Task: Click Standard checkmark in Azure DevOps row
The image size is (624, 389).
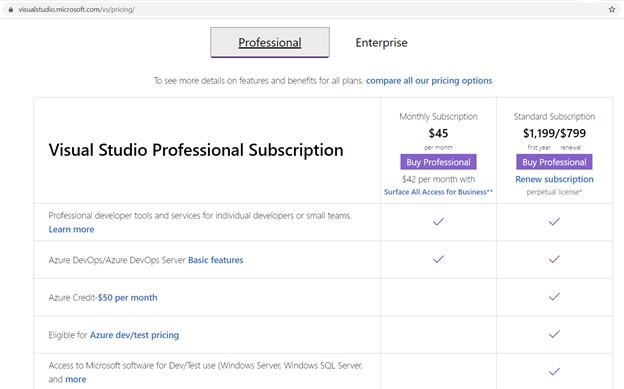Action: (x=554, y=259)
